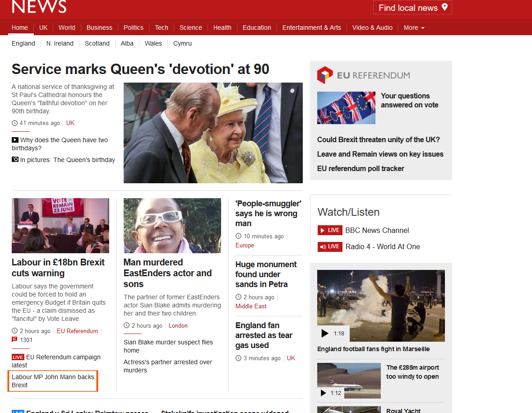Screen dimensions: 532x413
Task: Open Entertainment & Arts section
Action: click(x=311, y=28)
